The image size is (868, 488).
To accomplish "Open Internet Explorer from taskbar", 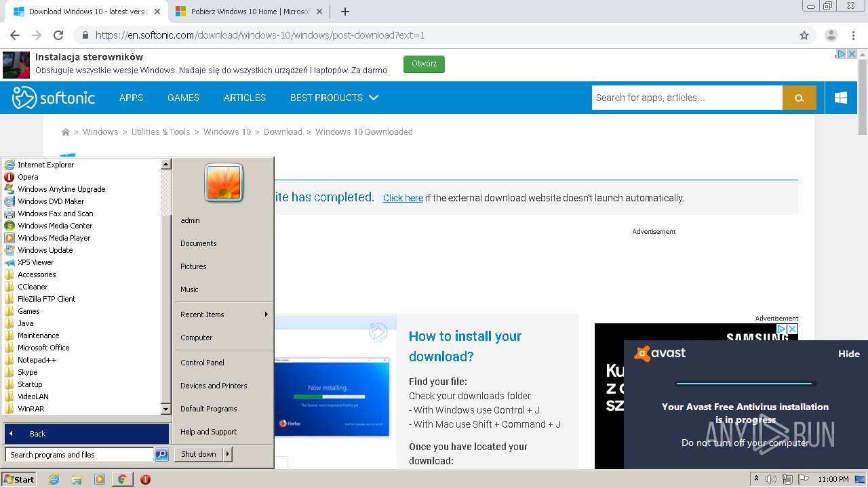I will 54,479.
